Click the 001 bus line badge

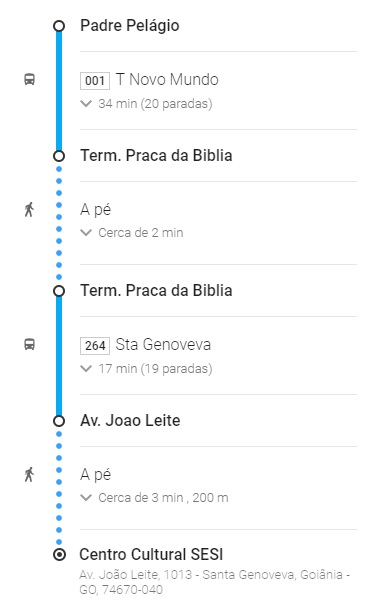tap(95, 81)
